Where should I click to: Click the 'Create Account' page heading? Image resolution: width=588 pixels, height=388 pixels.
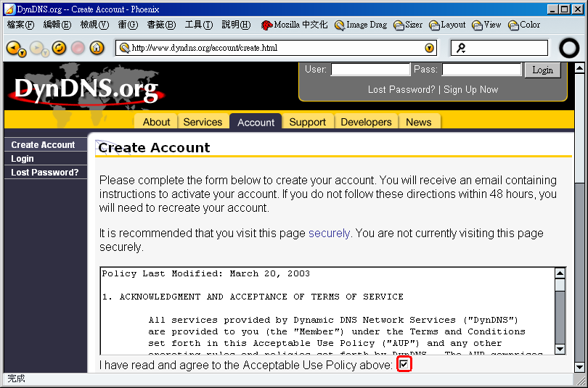154,147
